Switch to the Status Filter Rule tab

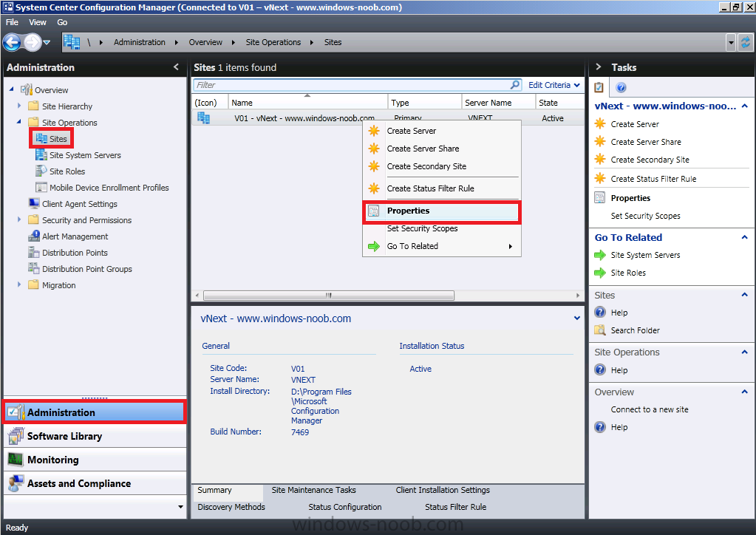click(x=456, y=507)
